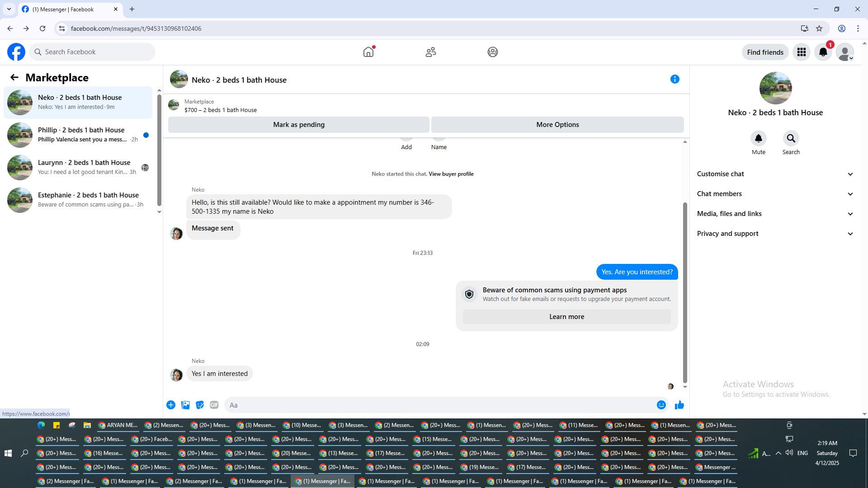Screen dimensions: 868x488
Task: Open the Facebook logo home link
Action: (16, 52)
